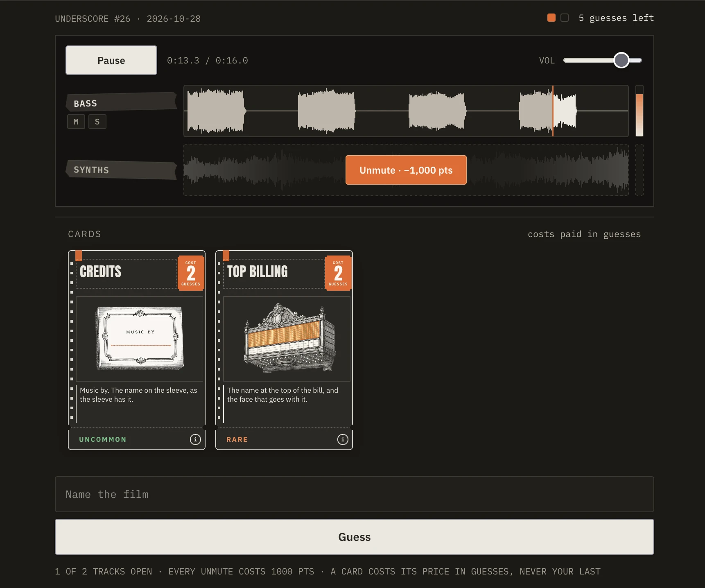Click the TOP BILLING card title
The width and height of the screenshot is (705, 588).
[x=258, y=271]
